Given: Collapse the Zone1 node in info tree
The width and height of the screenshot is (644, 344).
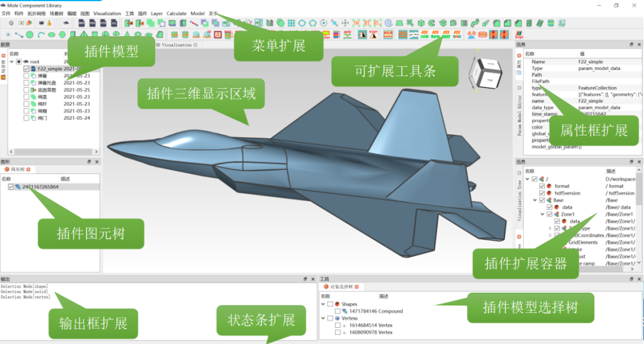Looking at the screenshot, I should (542, 214).
